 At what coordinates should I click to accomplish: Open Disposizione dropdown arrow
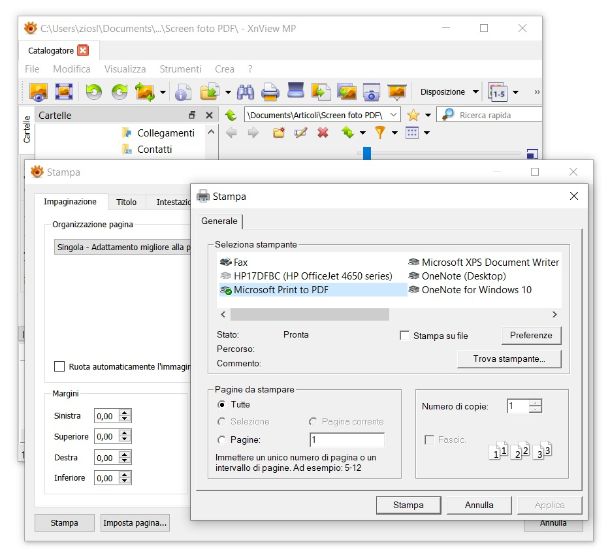(x=475, y=92)
